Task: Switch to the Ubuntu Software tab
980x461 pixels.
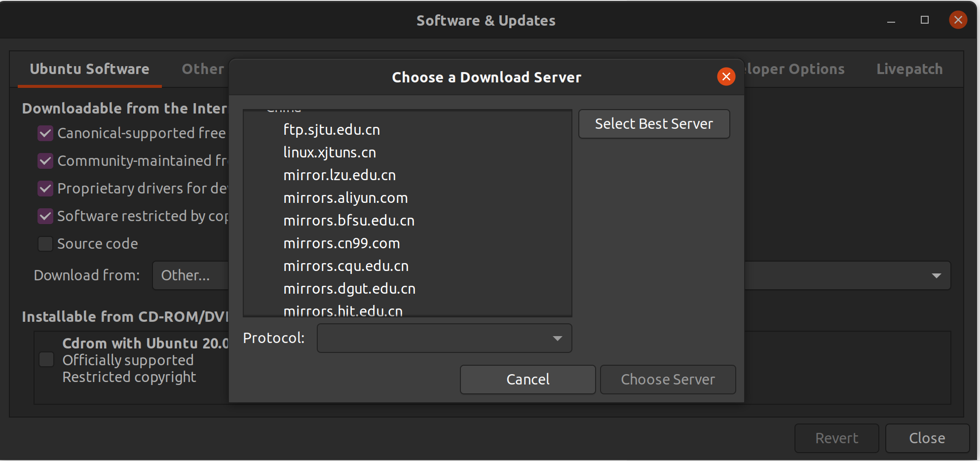Action: (x=89, y=69)
